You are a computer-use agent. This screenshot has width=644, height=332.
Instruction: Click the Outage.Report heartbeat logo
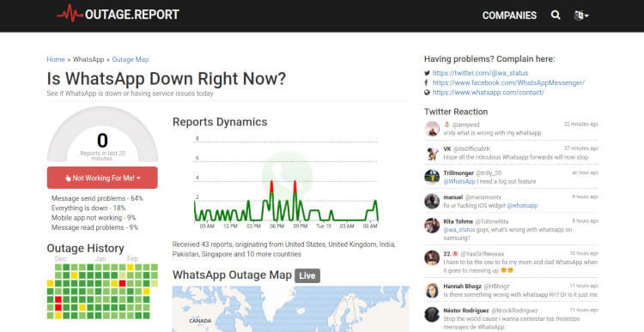(x=118, y=15)
